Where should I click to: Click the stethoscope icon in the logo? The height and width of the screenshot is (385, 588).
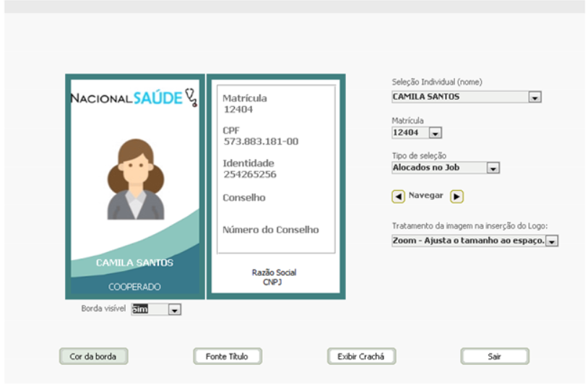coord(191,98)
